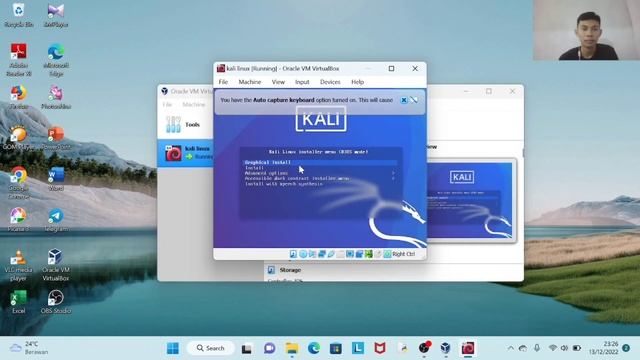This screenshot has height=360, width=640.
Task: Select Tools in VirtualBox Manager sidebar
Action: (x=186, y=124)
